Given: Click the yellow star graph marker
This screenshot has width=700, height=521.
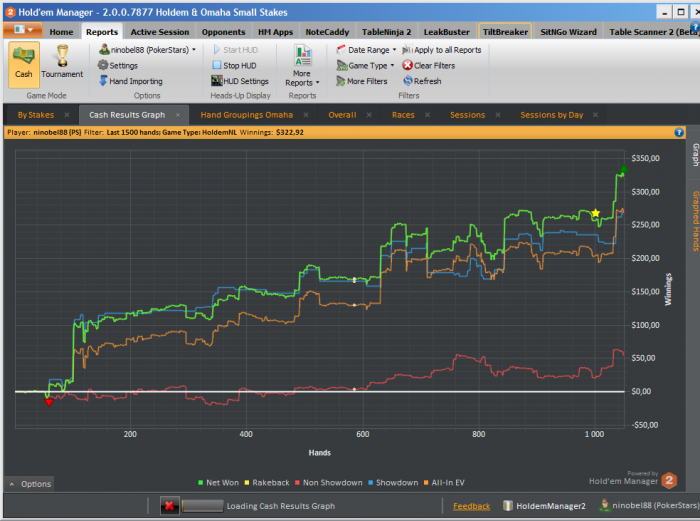Looking at the screenshot, I should 596,213.
